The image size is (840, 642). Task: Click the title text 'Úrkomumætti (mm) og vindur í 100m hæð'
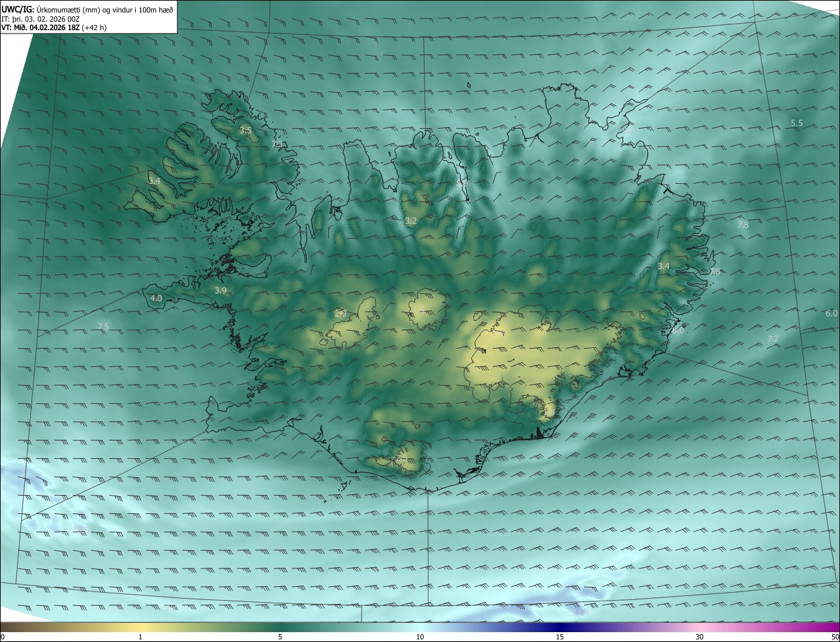coord(104,9)
